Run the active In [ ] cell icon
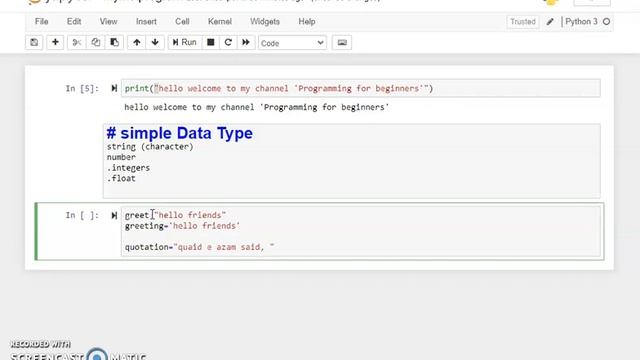Viewport: 640px width, 360px height. [x=114, y=215]
